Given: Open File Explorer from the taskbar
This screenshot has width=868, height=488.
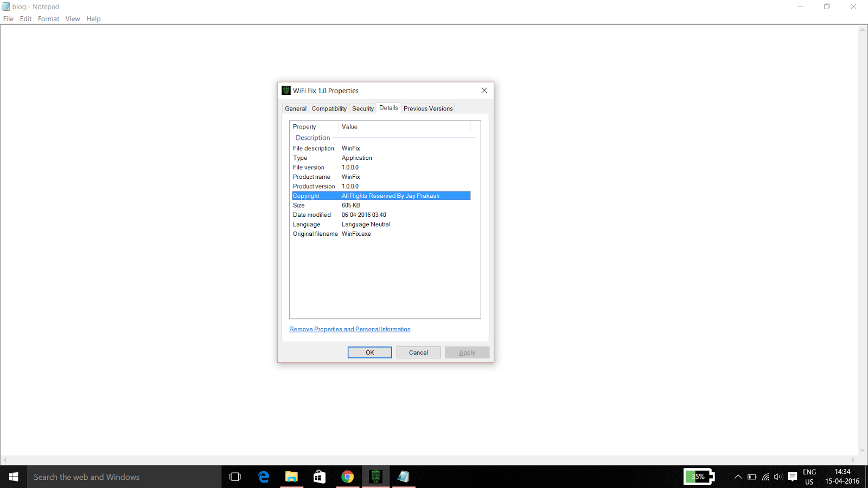Looking at the screenshot, I should coord(292,477).
